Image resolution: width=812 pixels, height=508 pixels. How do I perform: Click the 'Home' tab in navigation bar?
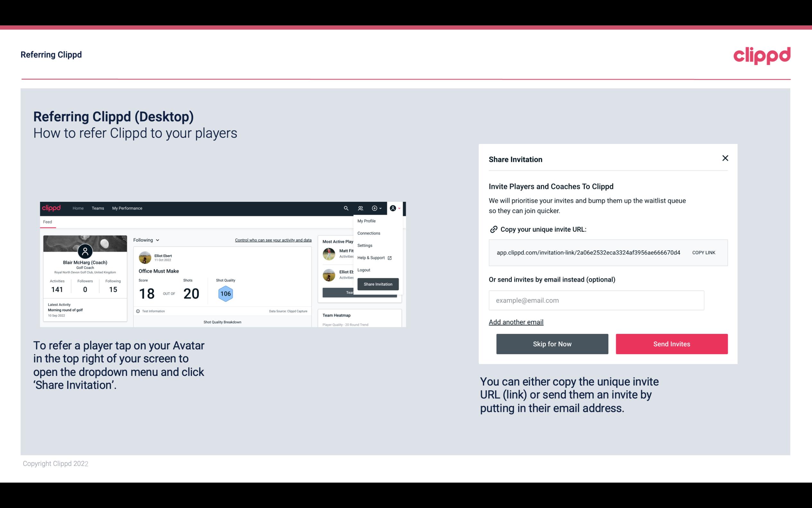point(77,208)
